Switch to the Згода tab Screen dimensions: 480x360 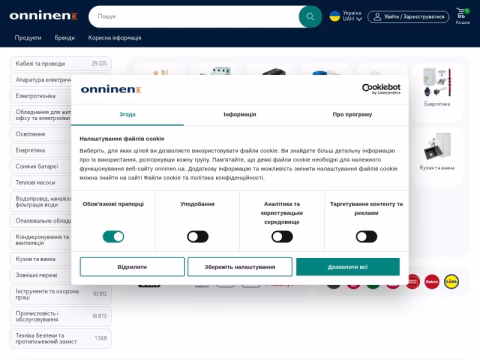tap(127, 114)
